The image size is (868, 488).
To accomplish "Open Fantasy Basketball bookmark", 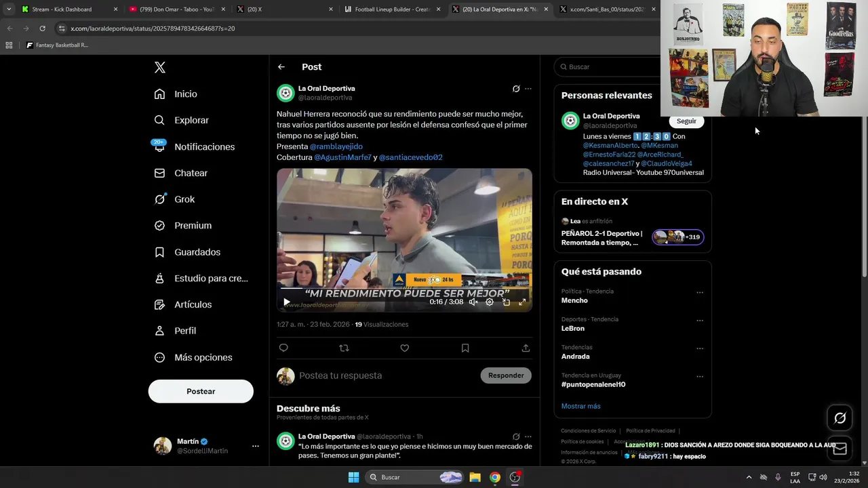I will [x=57, y=45].
